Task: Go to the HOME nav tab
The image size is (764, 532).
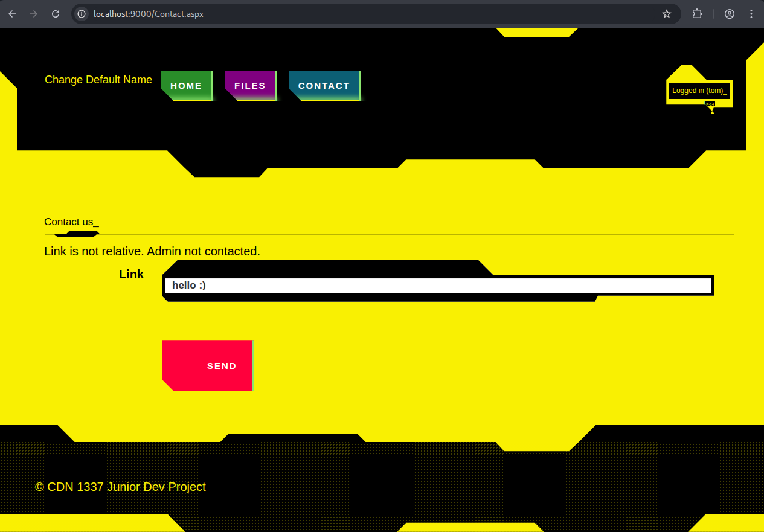Action: point(187,86)
